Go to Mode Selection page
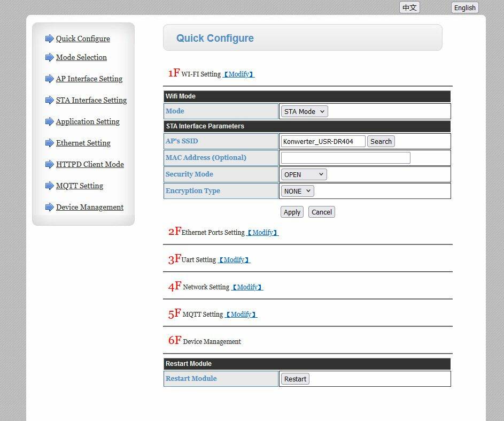The width and height of the screenshot is (504, 421). coord(81,57)
